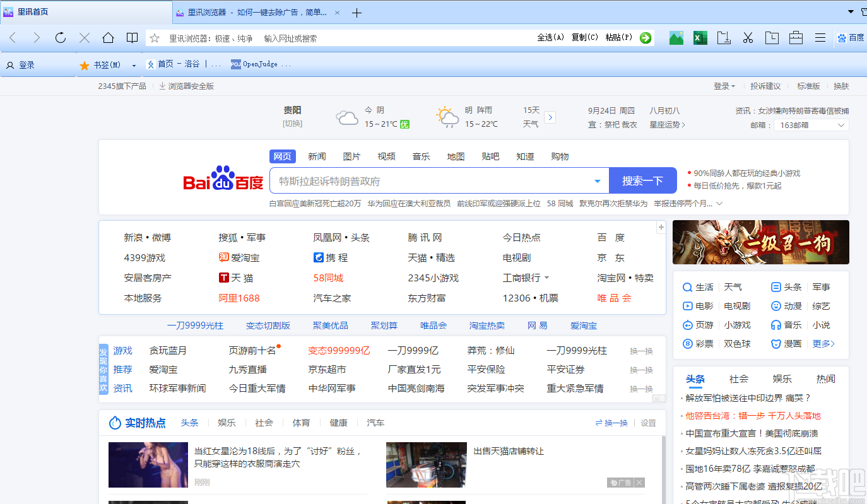Expand more hot searches below search box
Screen dimensions: 867x504
[x=719, y=204]
